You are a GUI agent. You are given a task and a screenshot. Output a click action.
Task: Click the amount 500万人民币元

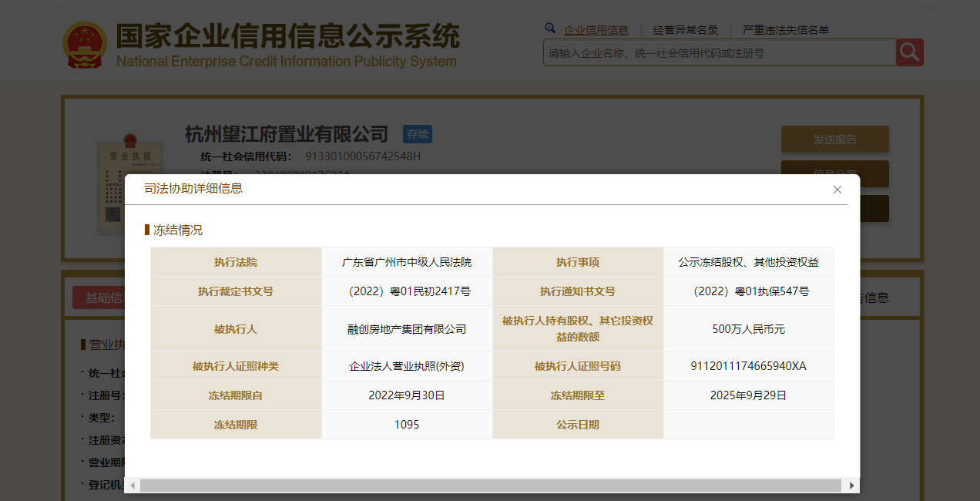coord(748,329)
